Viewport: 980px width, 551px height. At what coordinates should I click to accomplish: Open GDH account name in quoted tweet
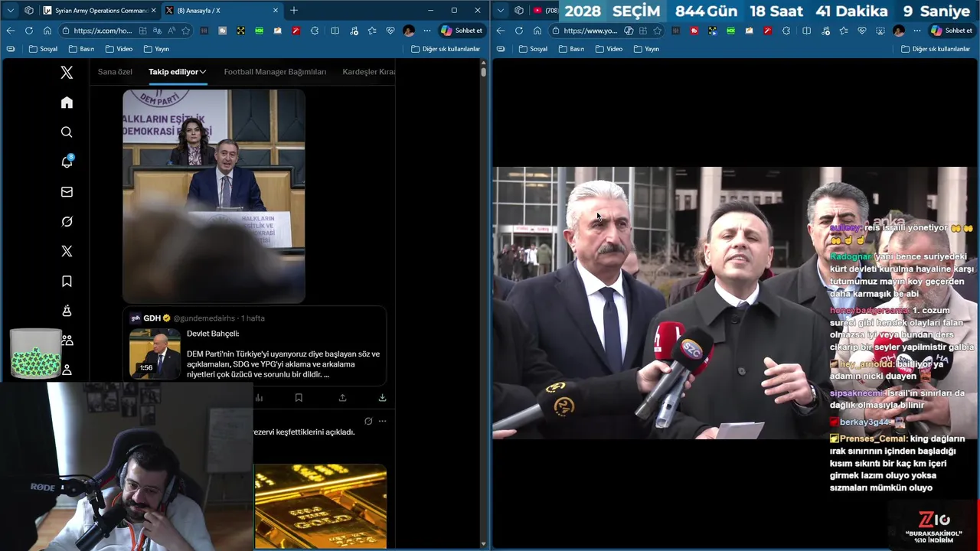[x=152, y=318]
